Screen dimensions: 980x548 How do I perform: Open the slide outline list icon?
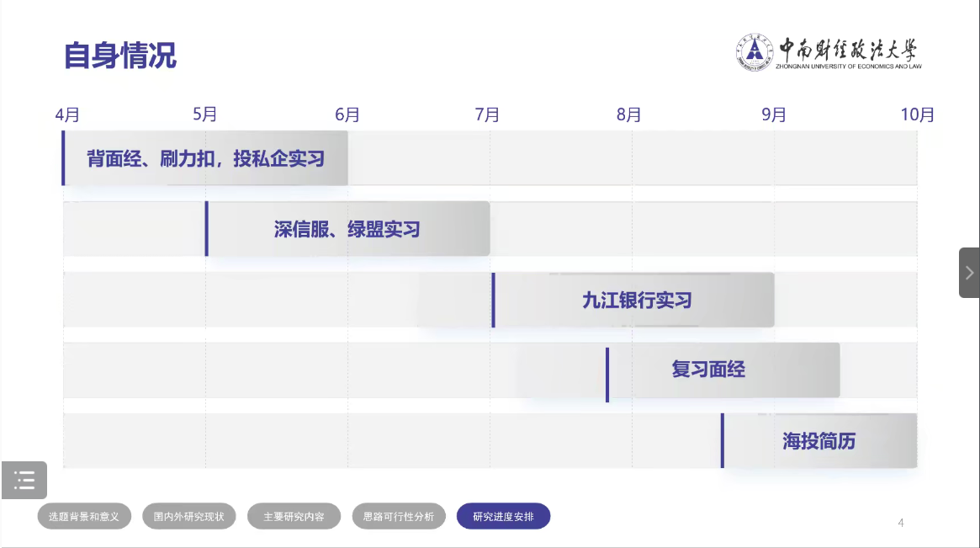[x=24, y=481]
